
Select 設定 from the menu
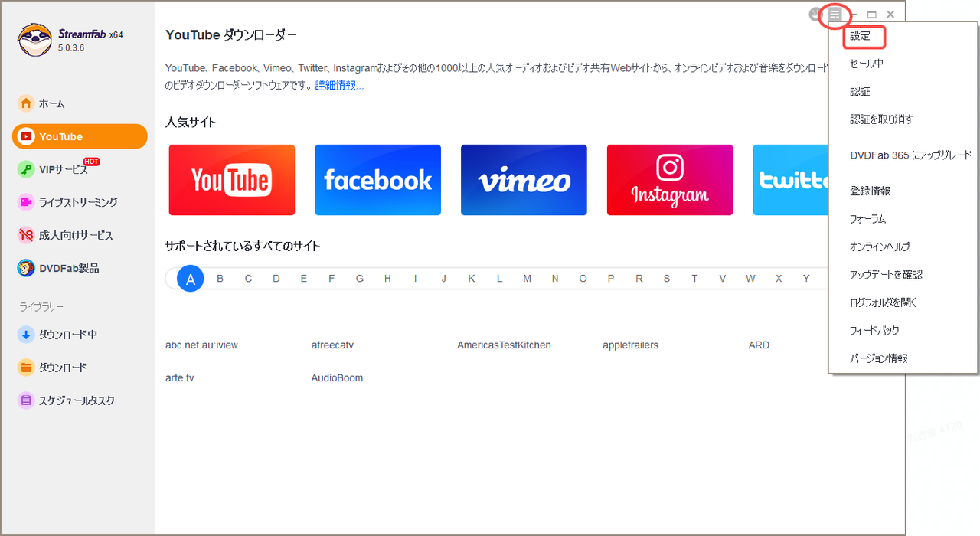point(861,36)
